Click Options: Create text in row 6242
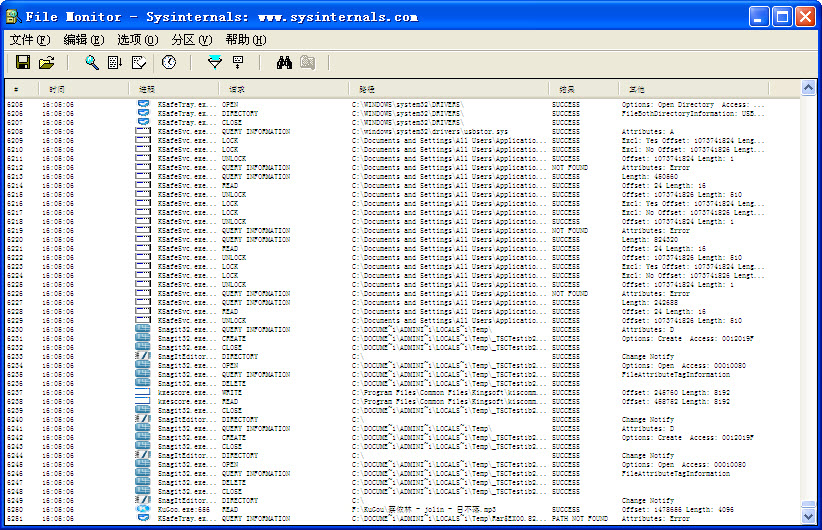Screen dimensions: 822x530 pos(652,437)
